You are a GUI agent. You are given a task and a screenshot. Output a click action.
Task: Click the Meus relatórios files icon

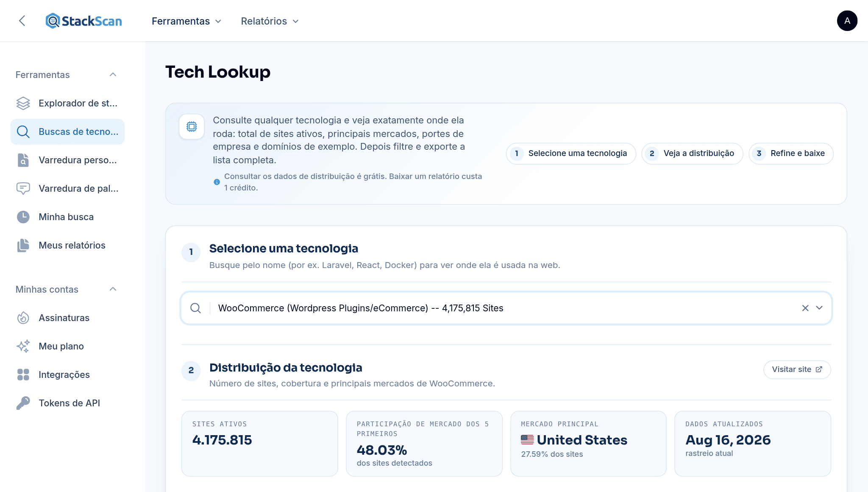23,245
